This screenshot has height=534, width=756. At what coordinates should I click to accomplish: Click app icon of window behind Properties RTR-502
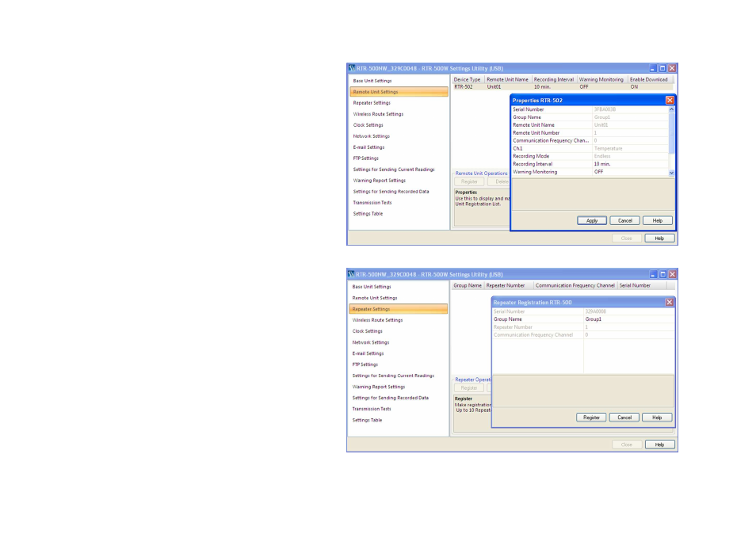coord(352,68)
